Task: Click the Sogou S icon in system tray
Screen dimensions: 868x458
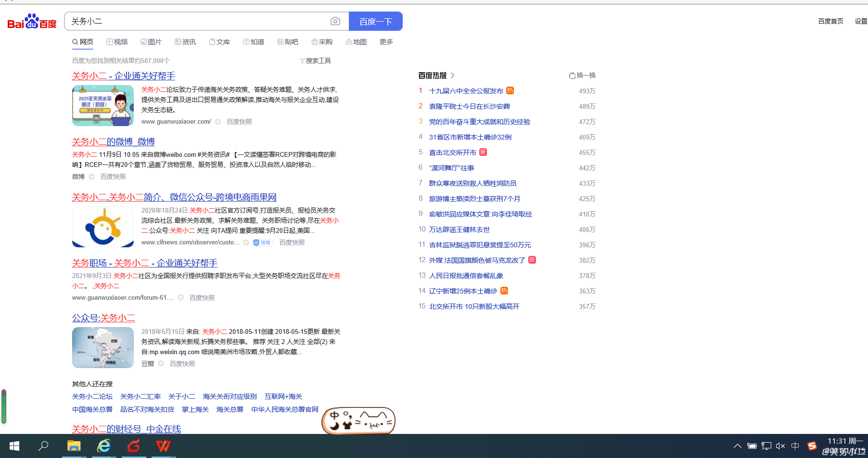Action: click(812, 446)
